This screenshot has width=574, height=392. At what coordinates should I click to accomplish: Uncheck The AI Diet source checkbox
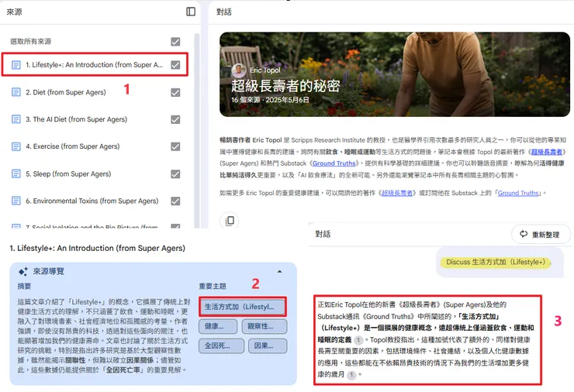tap(175, 119)
